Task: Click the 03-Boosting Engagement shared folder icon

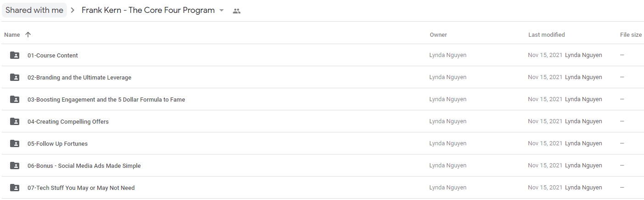Action: pos(15,99)
